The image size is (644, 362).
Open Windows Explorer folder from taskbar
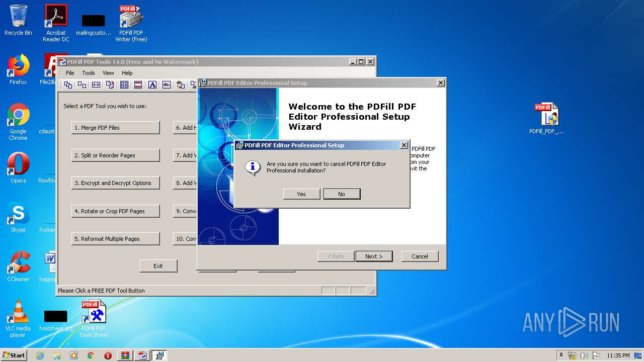pos(57,355)
